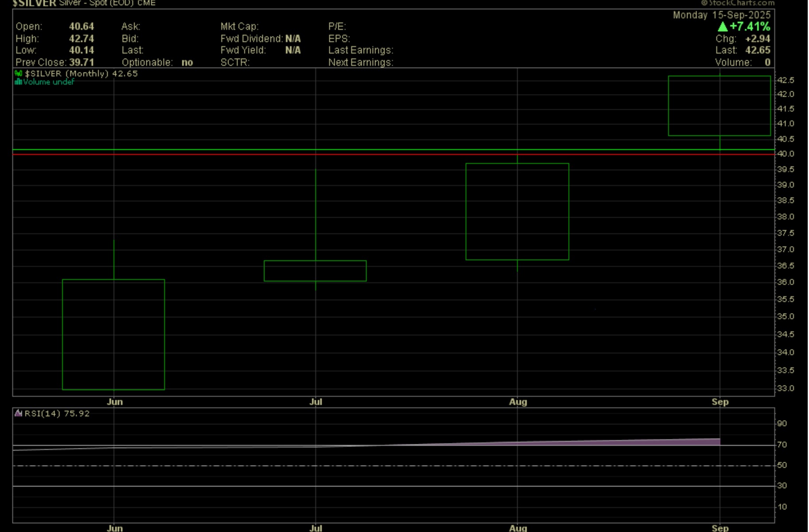The width and height of the screenshot is (809, 532).
Task: Click the RSI indicator icon beside RSI(14)
Action: coord(18,413)
